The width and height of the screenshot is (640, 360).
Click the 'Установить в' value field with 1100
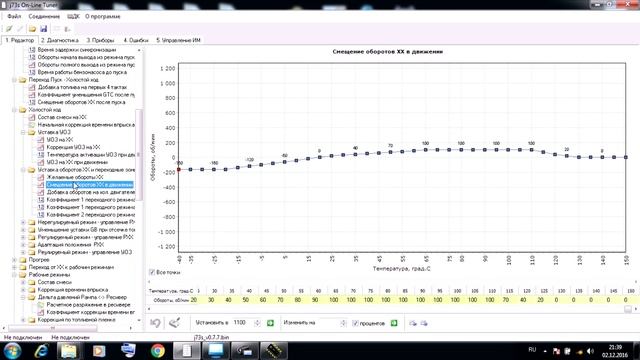pyautogui.click(x=243, y=323)
